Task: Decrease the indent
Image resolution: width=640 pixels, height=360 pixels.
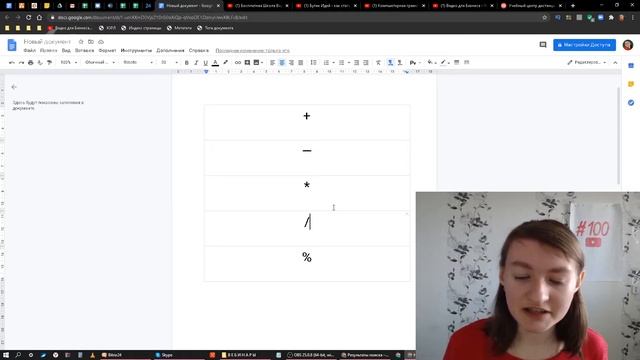Action: [x=356, y=62]
